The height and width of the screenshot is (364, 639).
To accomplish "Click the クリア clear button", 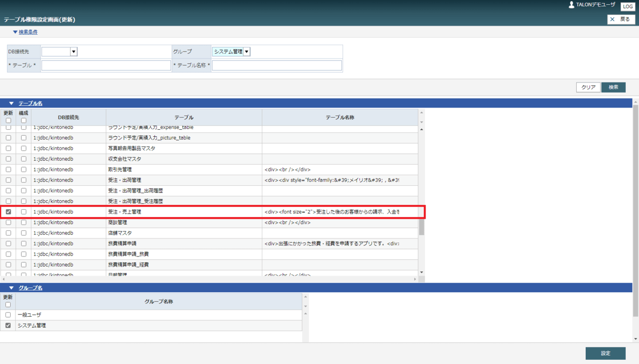I will coord(588,87).
